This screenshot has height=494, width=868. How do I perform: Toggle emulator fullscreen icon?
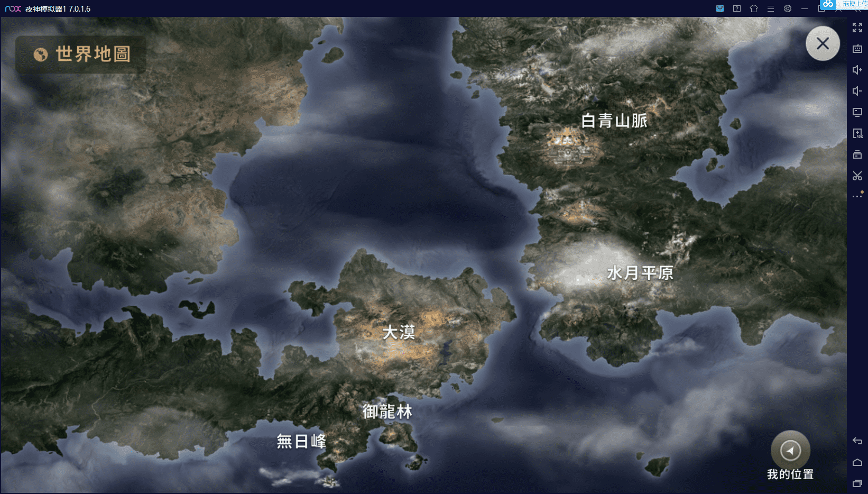tap(857, 28)
